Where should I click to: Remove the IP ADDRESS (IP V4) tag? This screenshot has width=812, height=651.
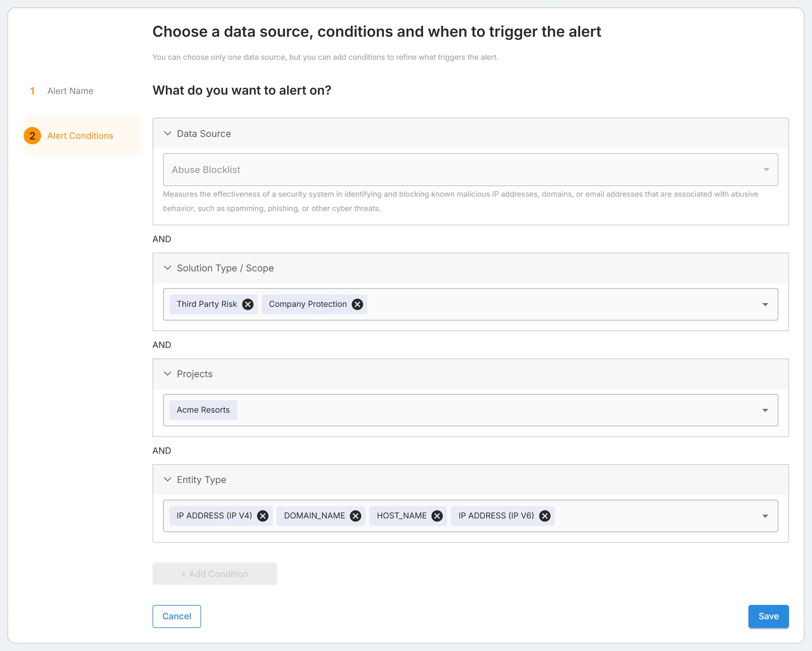tap(262, 516)
